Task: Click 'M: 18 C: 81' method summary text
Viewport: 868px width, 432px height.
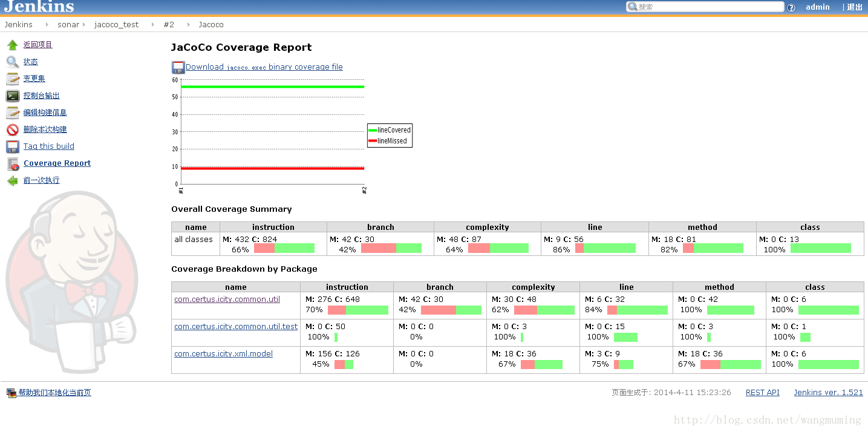Action: coord(674,240)
